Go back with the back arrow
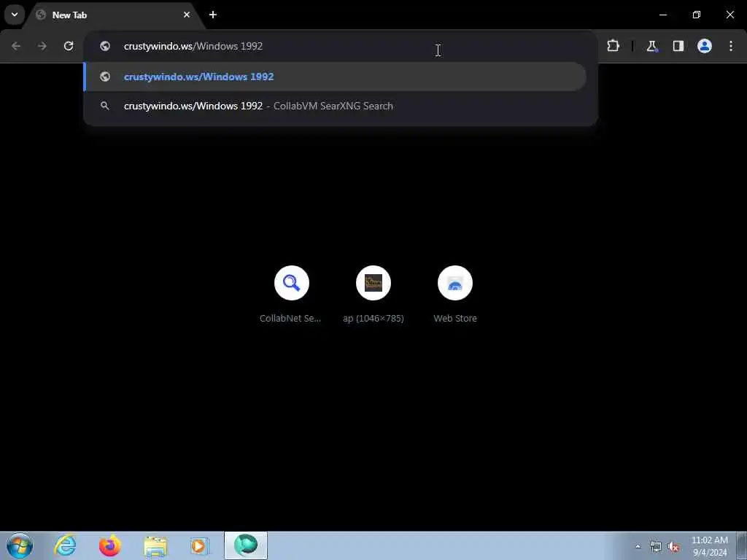This screenshot has width=747, height=560. (x=16, y=46)
